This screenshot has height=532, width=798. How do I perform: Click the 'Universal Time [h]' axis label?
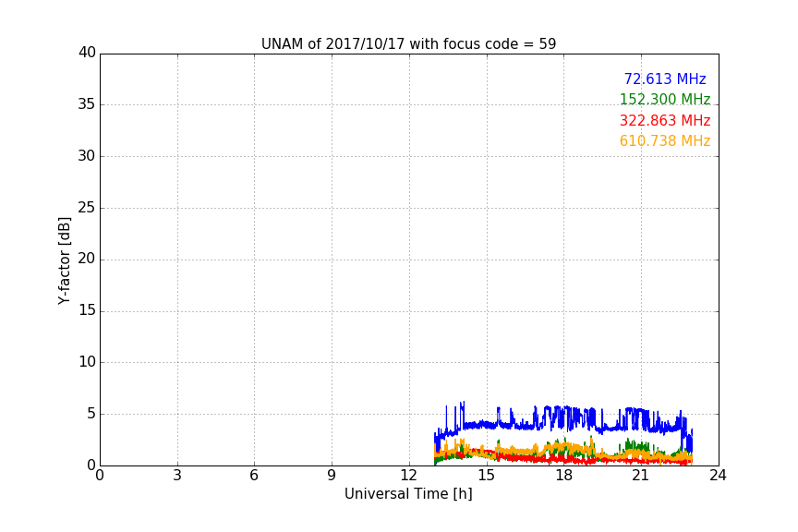[408, 494]
